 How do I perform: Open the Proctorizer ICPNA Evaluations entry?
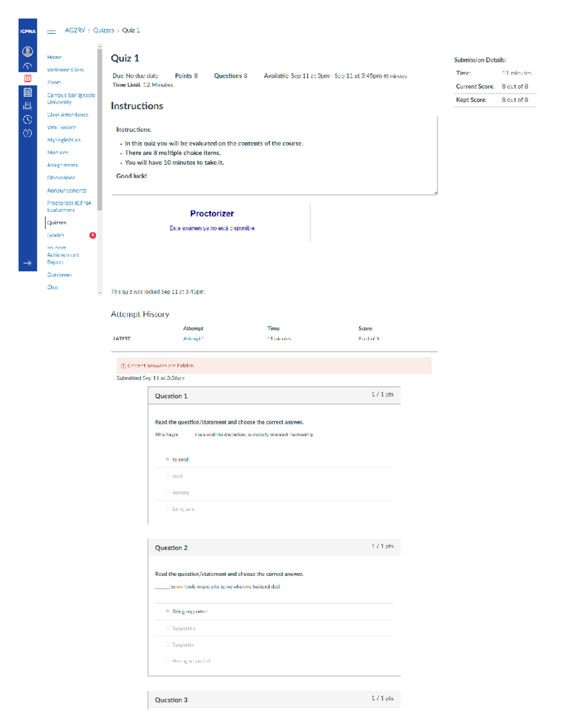[69, 206]
